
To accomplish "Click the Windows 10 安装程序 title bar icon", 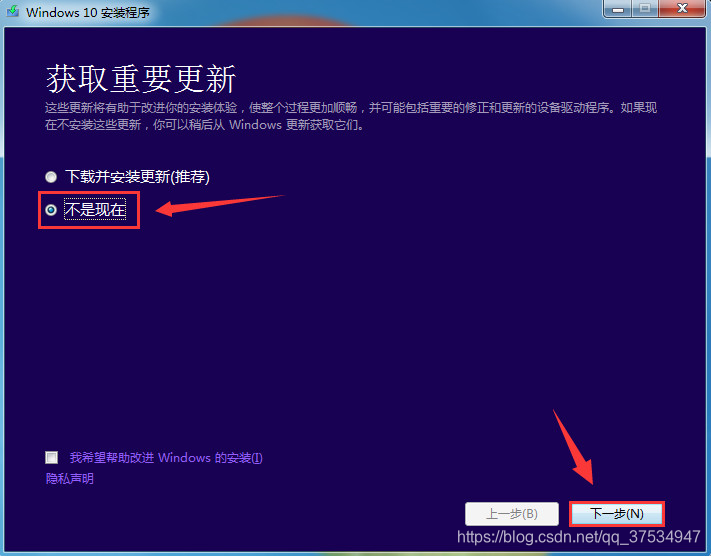I will (x=13, y=11).
